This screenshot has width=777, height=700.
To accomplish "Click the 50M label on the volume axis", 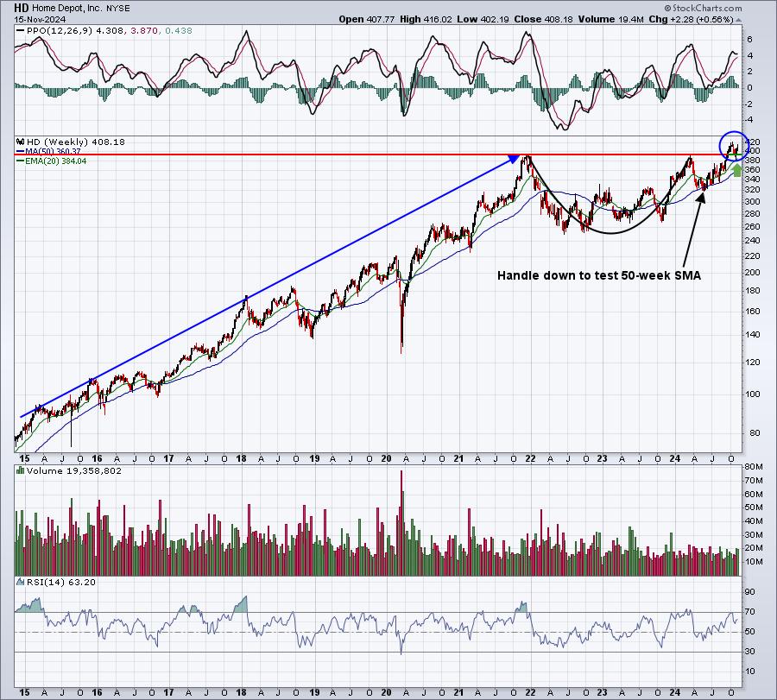I will [753, 508].
